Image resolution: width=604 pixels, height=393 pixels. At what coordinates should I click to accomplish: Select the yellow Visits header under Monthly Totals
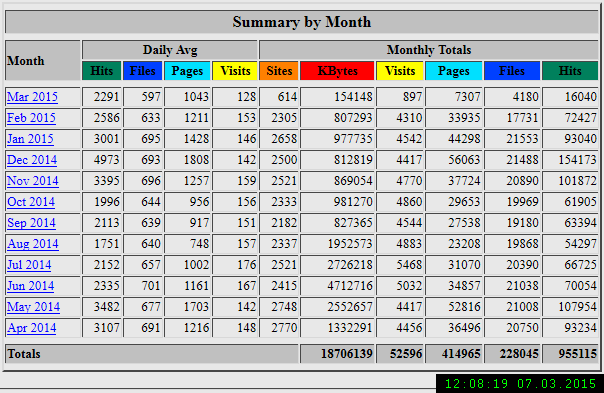400,71
